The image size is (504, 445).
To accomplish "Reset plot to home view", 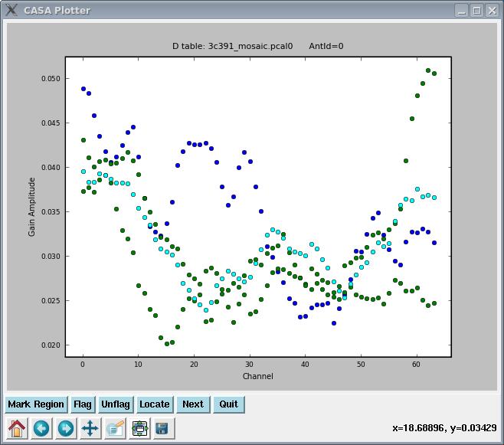I will 17,428.
